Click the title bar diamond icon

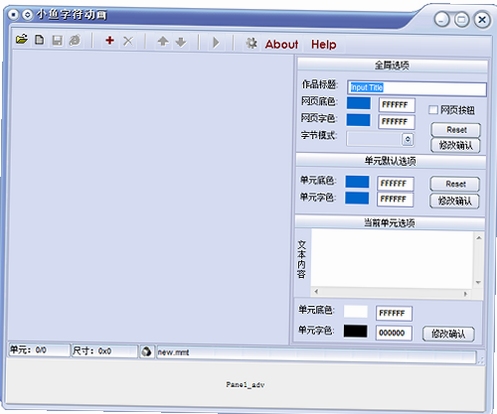click(27, 15)
